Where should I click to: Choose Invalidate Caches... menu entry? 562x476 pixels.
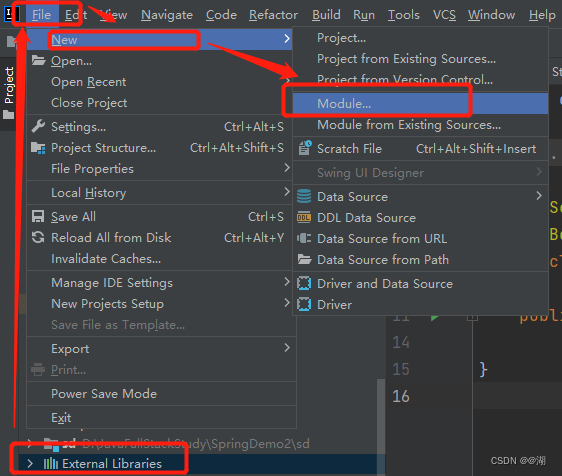(106, 259)
